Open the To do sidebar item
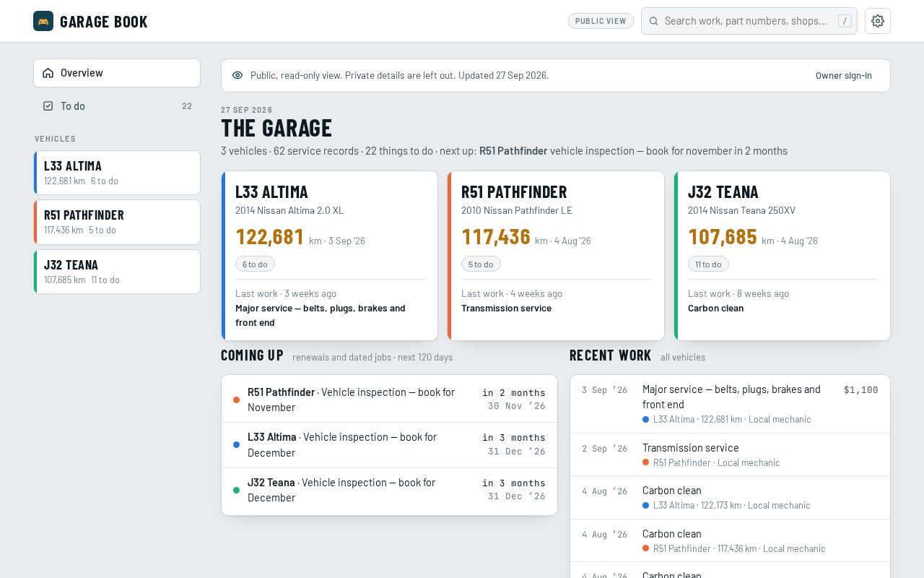The image size is (924, 578). click(x=117, y=106)
